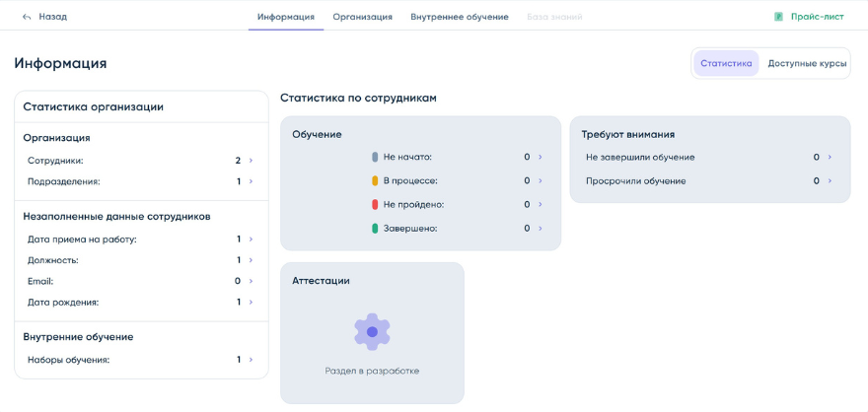Switch view to Доступные курсы
The width and height of the screenshot is (868, 412).
point(807,63)
